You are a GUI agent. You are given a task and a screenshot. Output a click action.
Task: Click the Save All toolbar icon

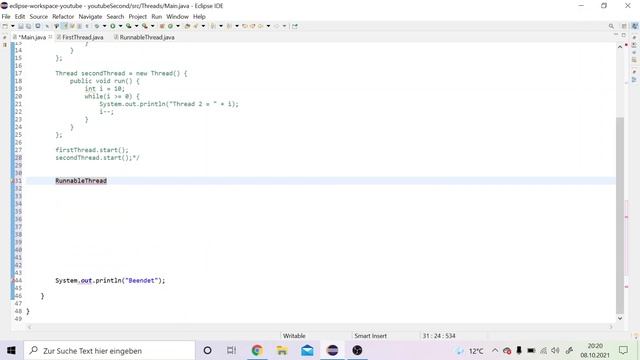click(x=28, y=26)
